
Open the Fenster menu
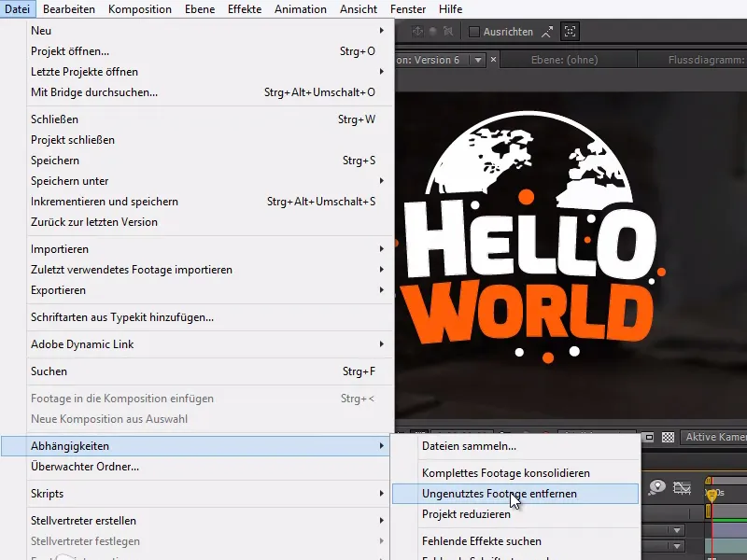point(408,9)
